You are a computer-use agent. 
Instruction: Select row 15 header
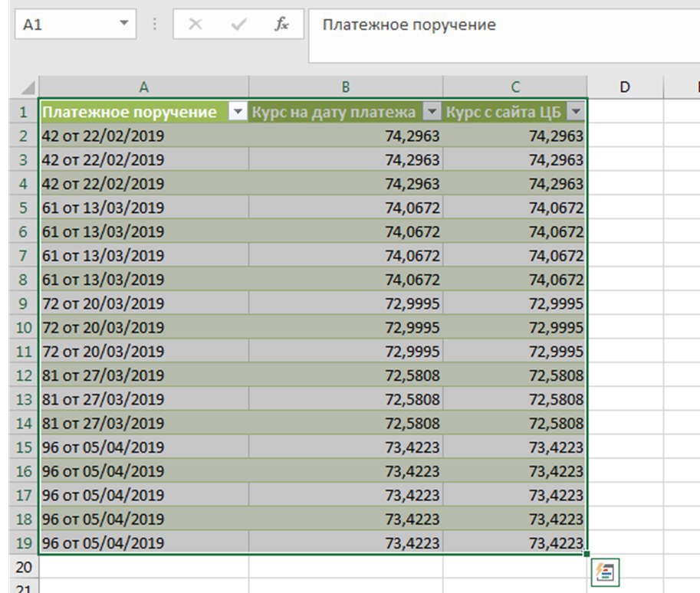pyautogui.click(x=24, y=447)
